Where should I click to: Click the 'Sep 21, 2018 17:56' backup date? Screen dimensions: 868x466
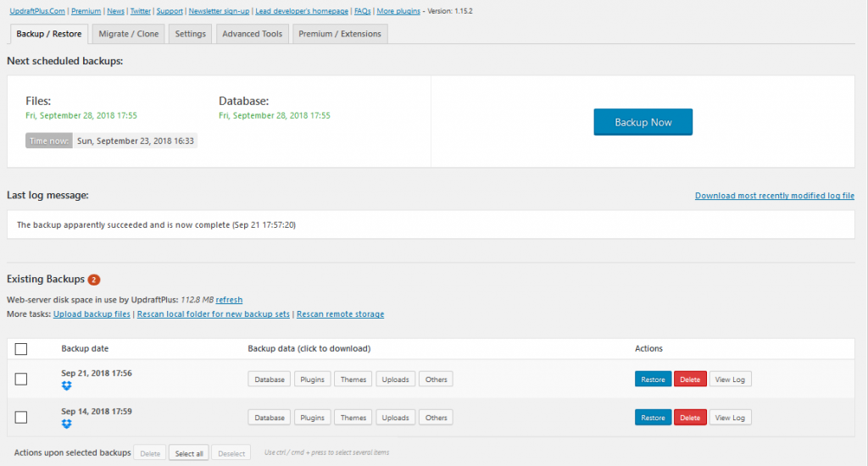coord(97,373)
